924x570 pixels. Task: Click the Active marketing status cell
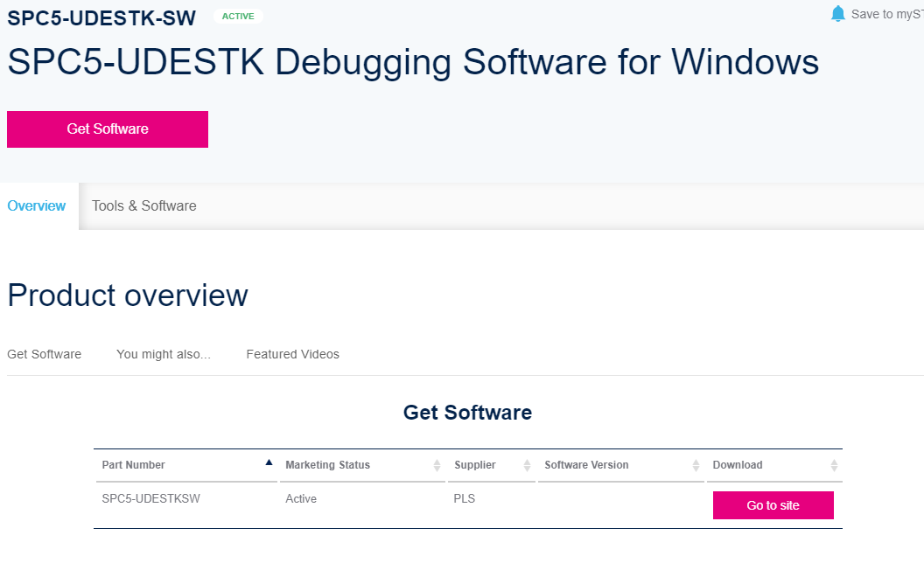[x=301, y=498]
